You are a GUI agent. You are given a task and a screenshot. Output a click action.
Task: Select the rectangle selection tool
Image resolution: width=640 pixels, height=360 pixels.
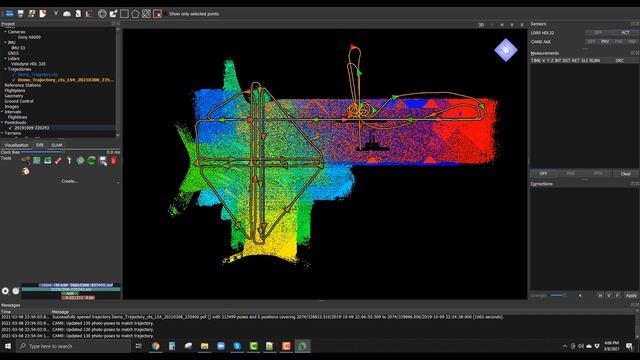click(x=124, y=13)
